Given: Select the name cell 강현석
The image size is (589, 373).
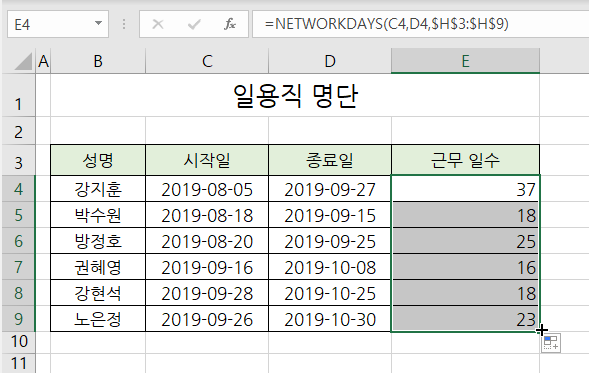Looking at the screenshot, I should pos(98,292).
